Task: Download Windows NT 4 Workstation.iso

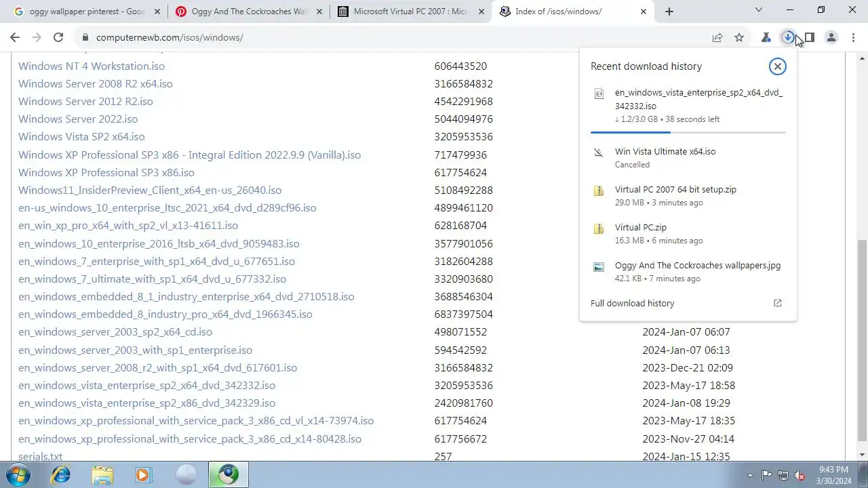Action: click(92, 66)
